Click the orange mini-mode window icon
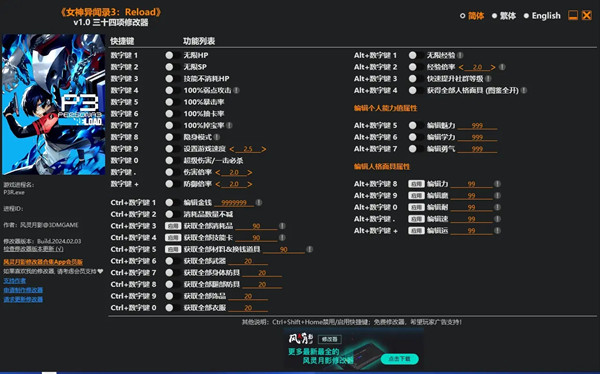Viewport: 600px width, 374px height. (x=573, y=15)
